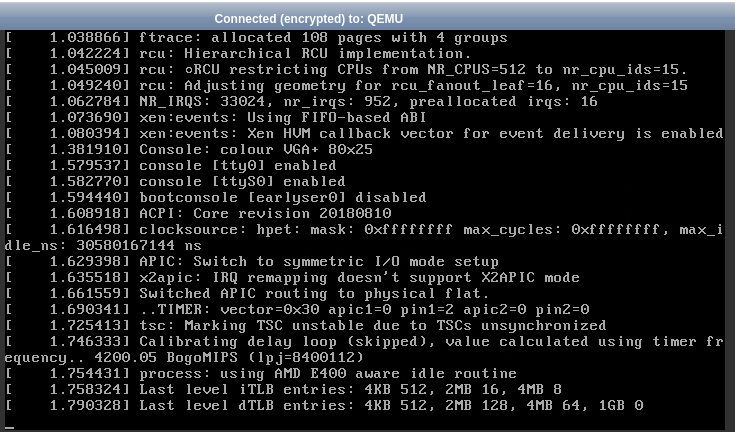Click the ACPI: Core revision 20180810 line
Image resolution: width=735 pixels, height=432 pixels.
pos(198,213)
